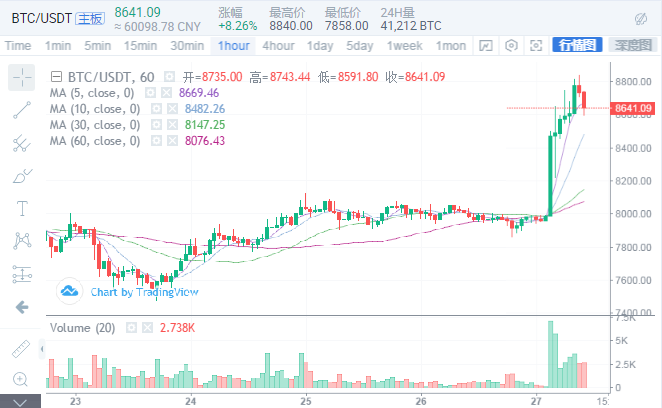
Task: Open settings for BTC/USDT main series
Action: coord(169,77)
